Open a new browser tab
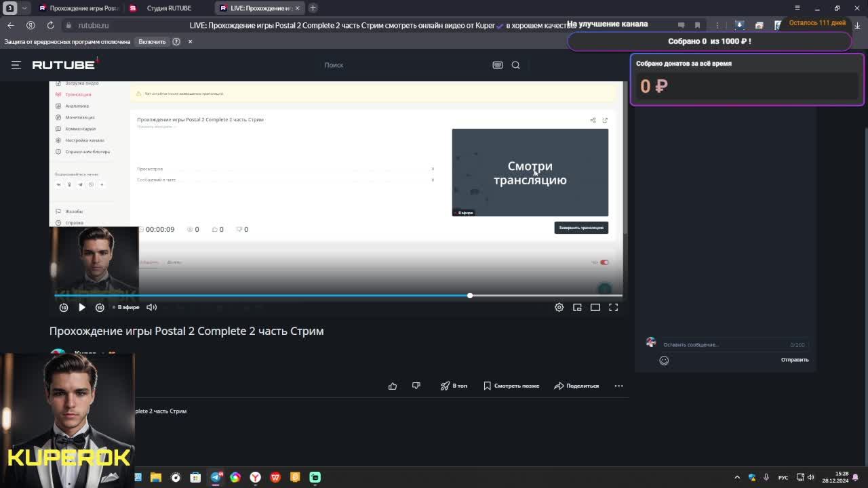The width and height of the screenshot is (868, 488). (x=313, y=8)
